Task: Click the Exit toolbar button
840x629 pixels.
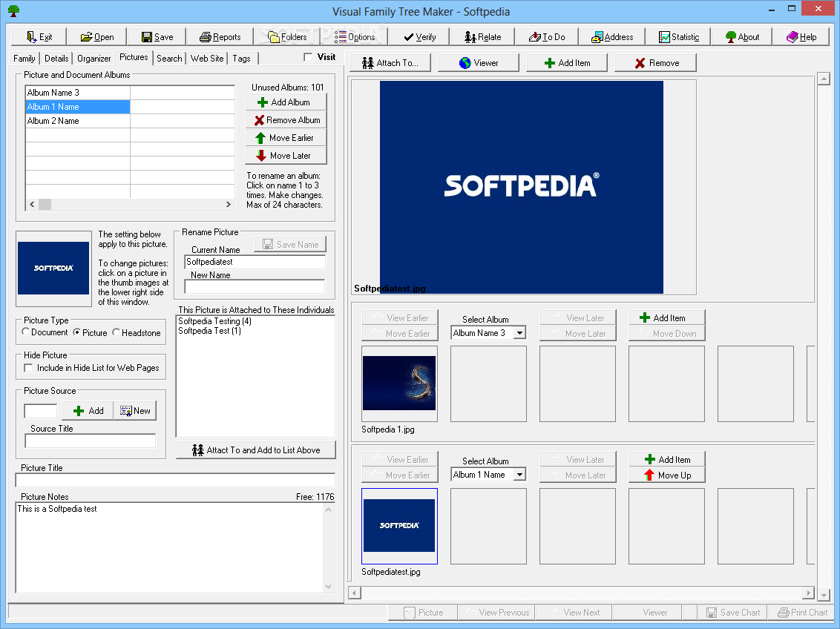Action: (x=39, y=37)
